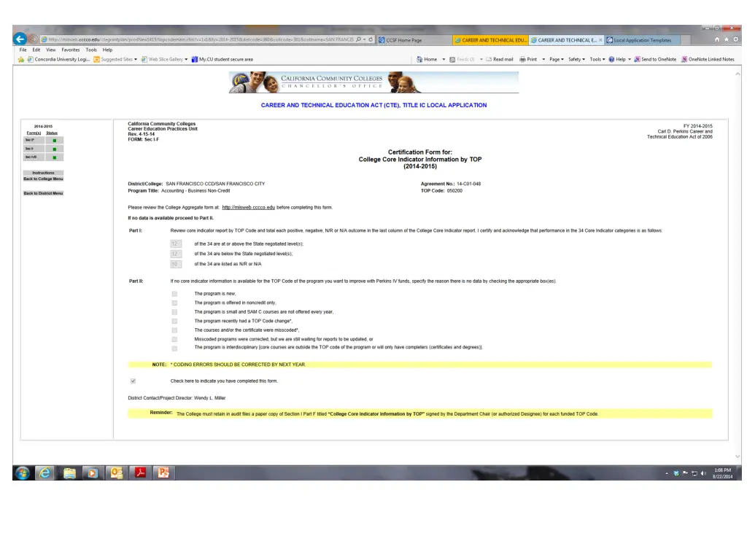This screenshot has height=560, width=747.
Task: Open Concordia University Login favorite
Action: coord(58,60)
